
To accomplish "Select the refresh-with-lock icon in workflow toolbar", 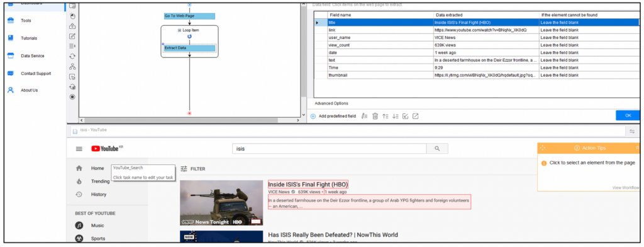I will pyautogui.click(x=72, y=87).
